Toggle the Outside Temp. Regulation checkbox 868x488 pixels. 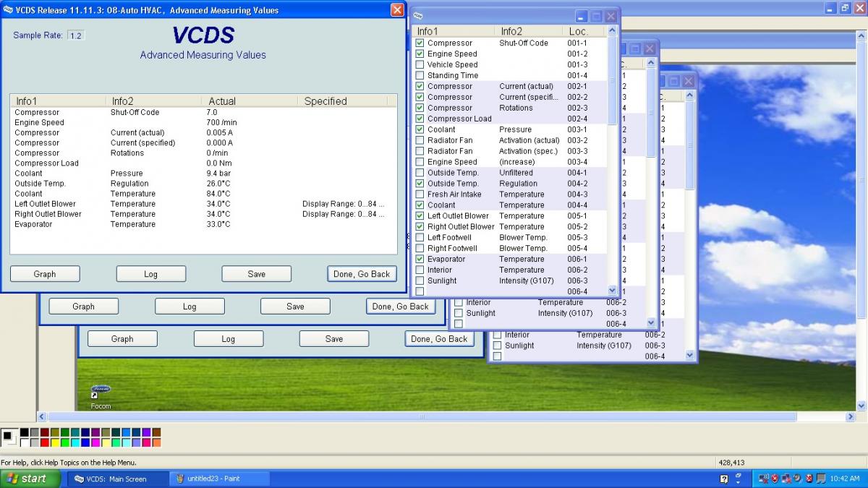[420, 184]
